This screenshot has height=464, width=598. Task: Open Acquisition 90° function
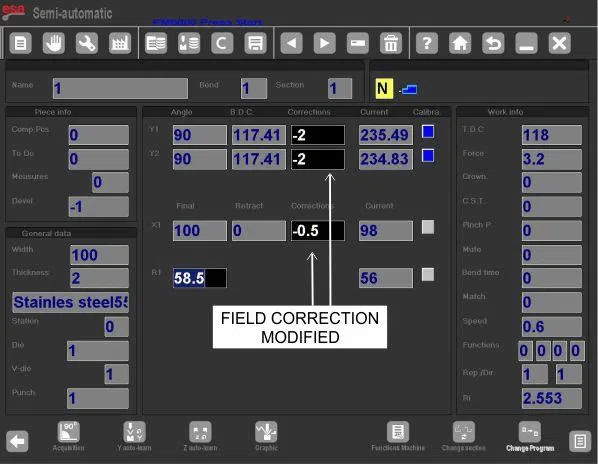tap(69, 436)
